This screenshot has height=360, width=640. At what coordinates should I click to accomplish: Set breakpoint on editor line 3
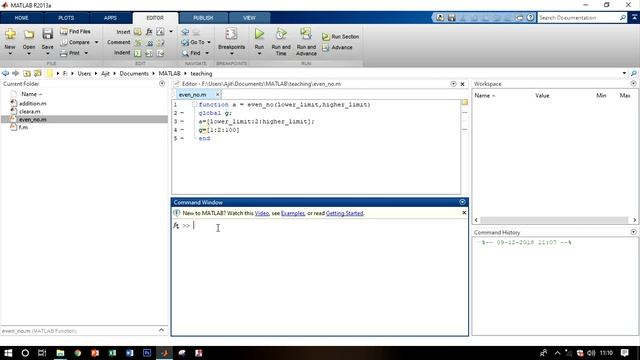pyautogui.click(x=182, y=122)
